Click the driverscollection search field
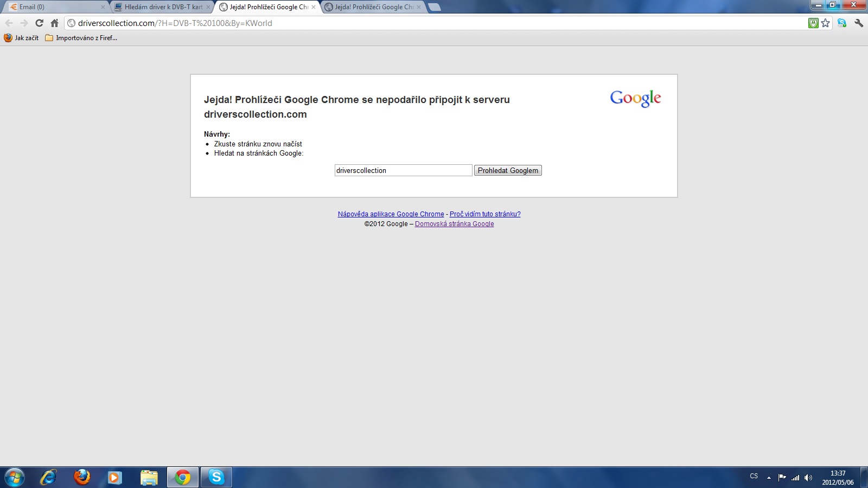Viewport: 868px width, 488px height. point(403,170)
